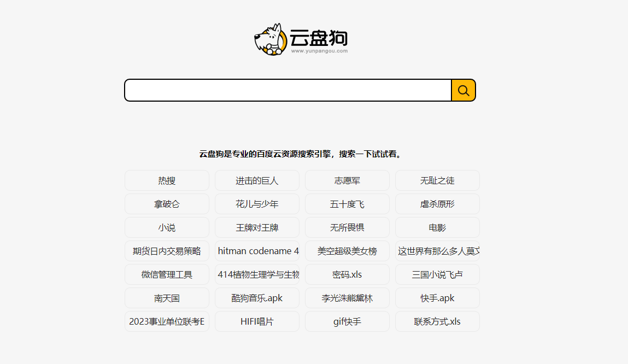Click the 小说 category link
628x364 pixels.
[167, 227]
